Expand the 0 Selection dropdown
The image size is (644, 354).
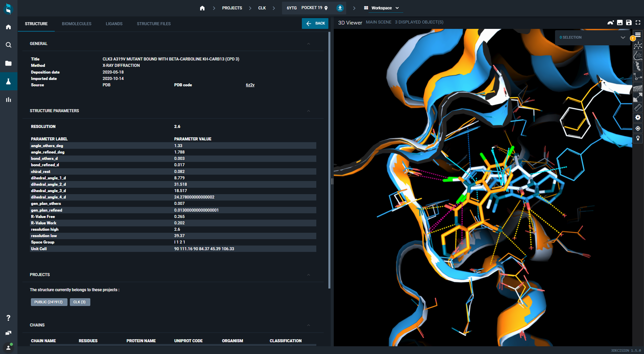pos(592,38)
